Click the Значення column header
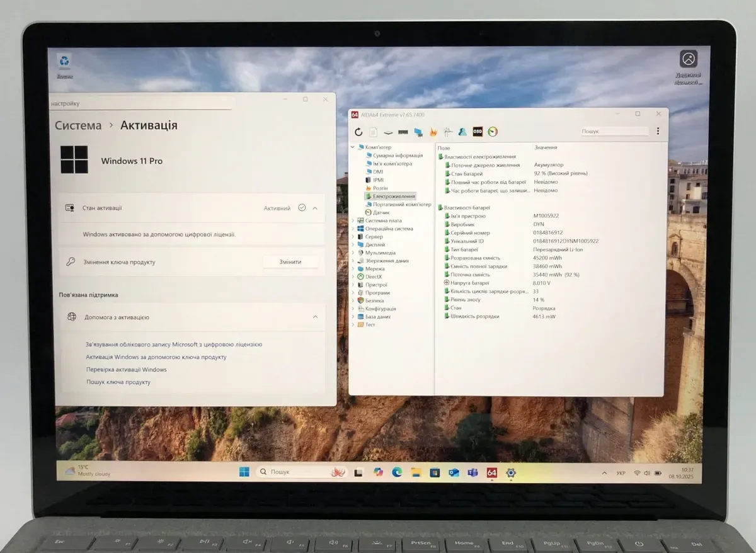Viewport: 756px width, 553px height. [546, 147]
